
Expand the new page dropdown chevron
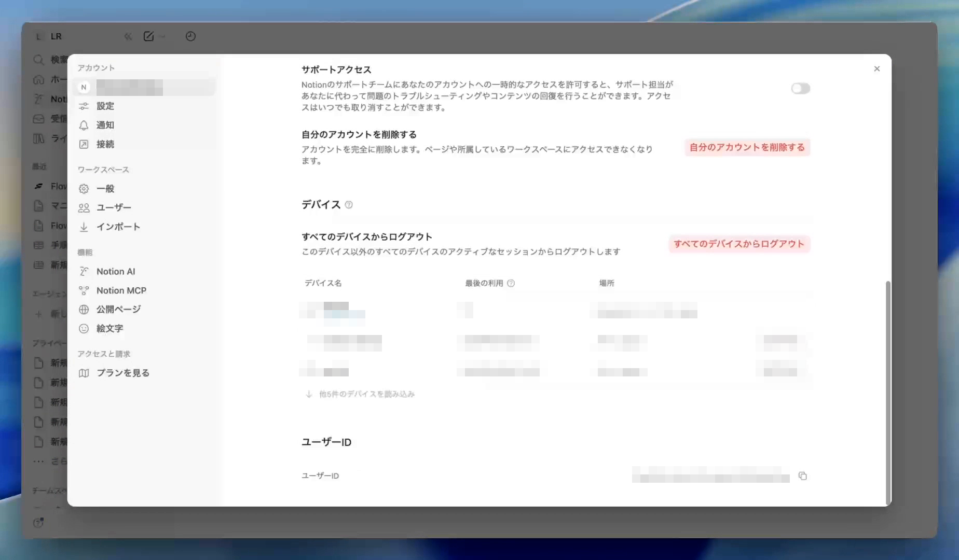162,36
